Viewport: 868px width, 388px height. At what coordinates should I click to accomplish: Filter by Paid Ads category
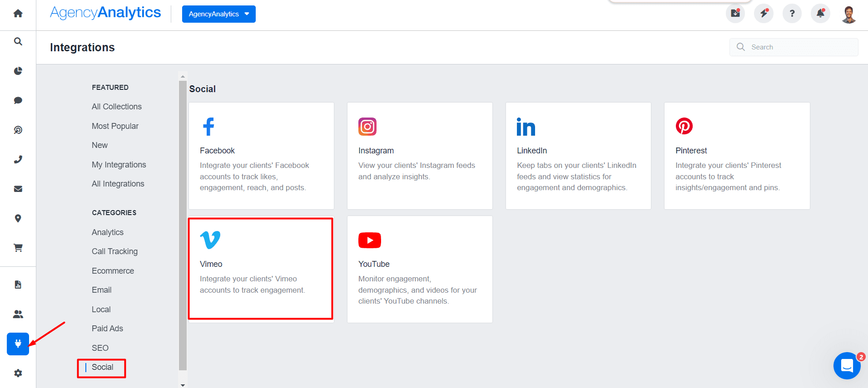(107, 329)
